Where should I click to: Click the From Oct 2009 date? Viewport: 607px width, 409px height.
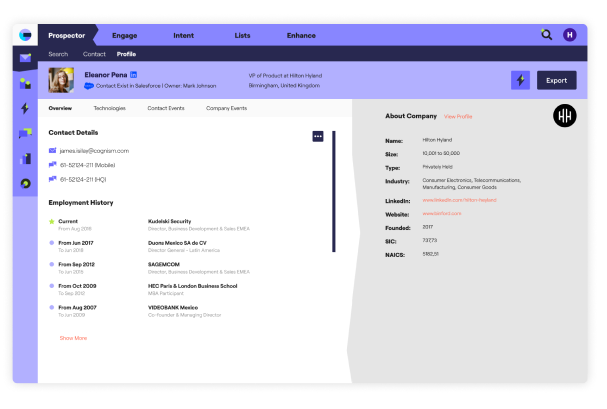(x=77, y=286)
